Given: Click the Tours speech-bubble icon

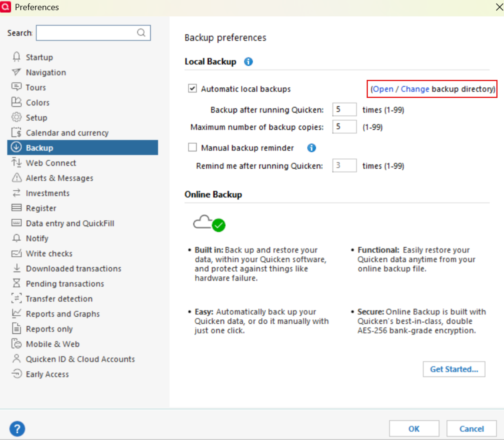Looking at the screenshot, I should tap(16, 87).
